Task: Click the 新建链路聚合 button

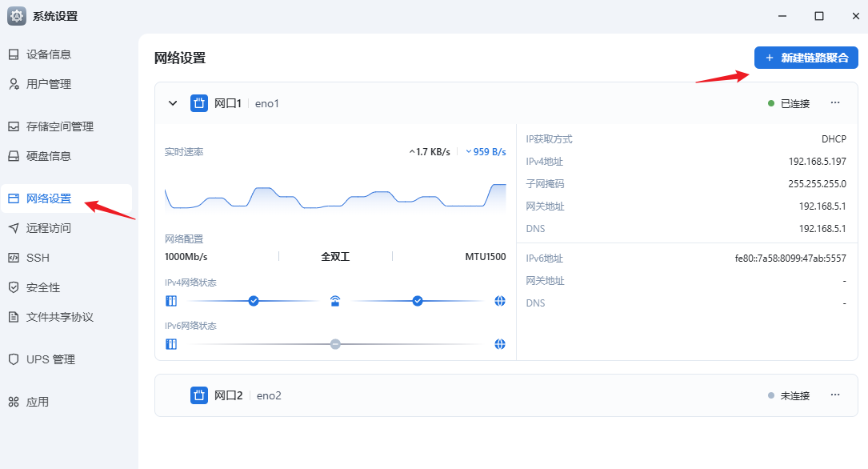Action: [x=806, y=58]
